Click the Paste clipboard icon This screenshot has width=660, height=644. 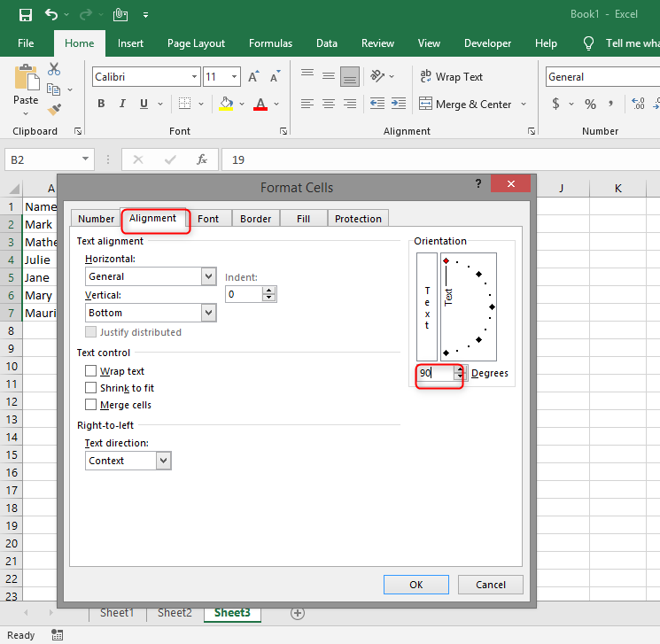point(26,77)
